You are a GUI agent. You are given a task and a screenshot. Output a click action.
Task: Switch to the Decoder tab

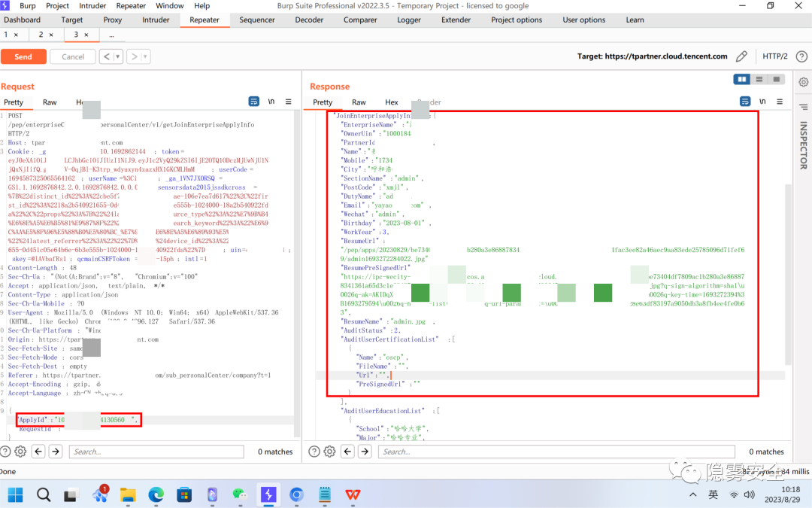[309, 20]
